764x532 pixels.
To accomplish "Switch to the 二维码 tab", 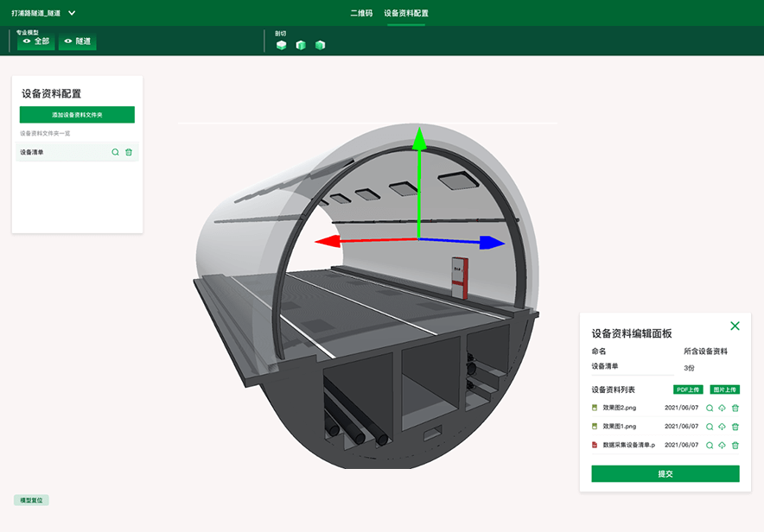I will [361, 13].
